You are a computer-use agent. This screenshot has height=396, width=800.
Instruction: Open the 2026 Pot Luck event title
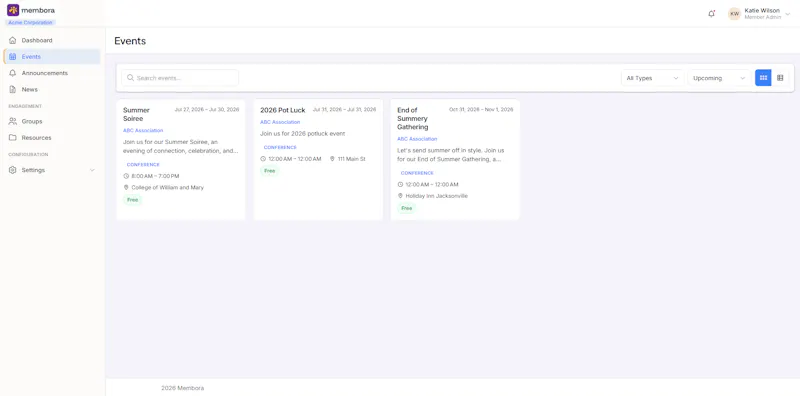click(x=283, y=110)
